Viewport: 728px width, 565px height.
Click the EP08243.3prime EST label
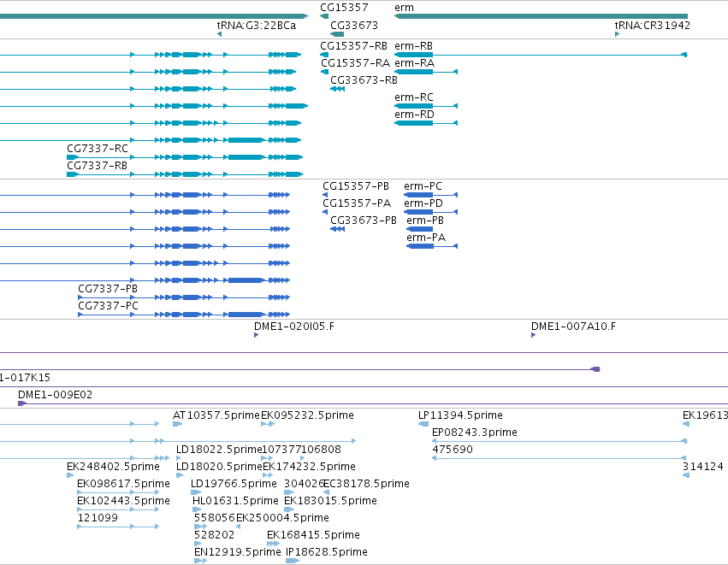[x=475, y=433]
